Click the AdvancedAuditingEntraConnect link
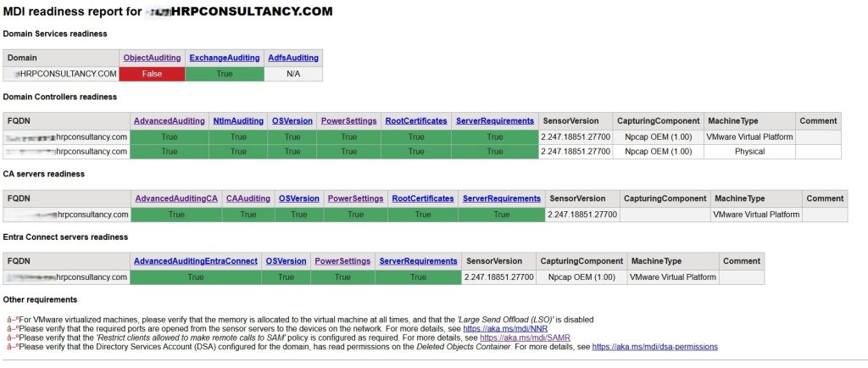 [x=196, y=260]
